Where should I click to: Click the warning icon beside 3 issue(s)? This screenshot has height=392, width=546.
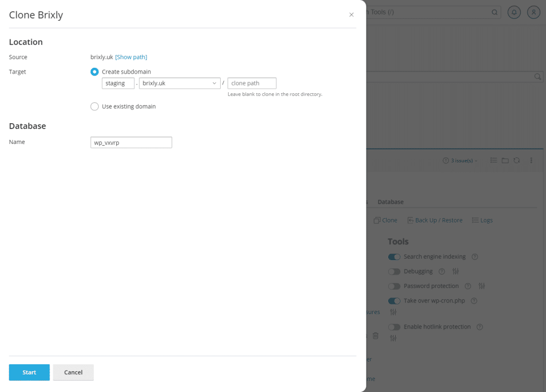(x=445, y=161)
